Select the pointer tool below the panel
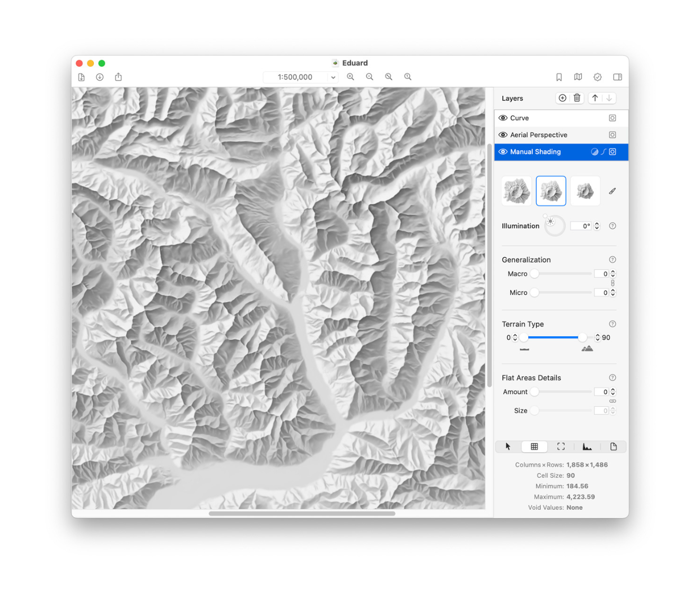The height and width of the screenshot is (593, 700). click(507, 447)
